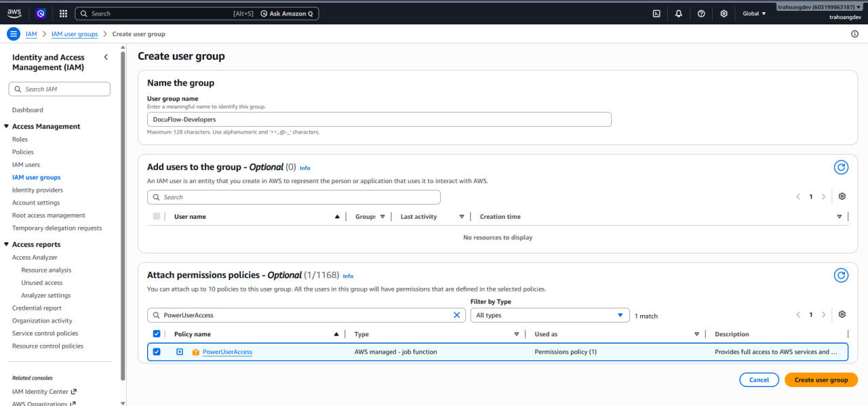This screenshot has width=868, height=406.
Task: Open users table preferences gear
Action: click(842, 197)
